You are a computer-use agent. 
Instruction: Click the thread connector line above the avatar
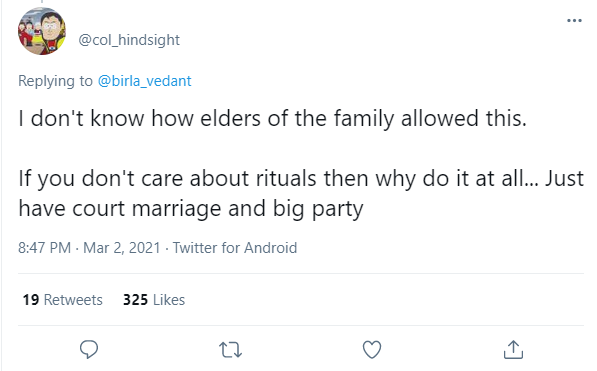pyautogui.click(x=42, y=2)
